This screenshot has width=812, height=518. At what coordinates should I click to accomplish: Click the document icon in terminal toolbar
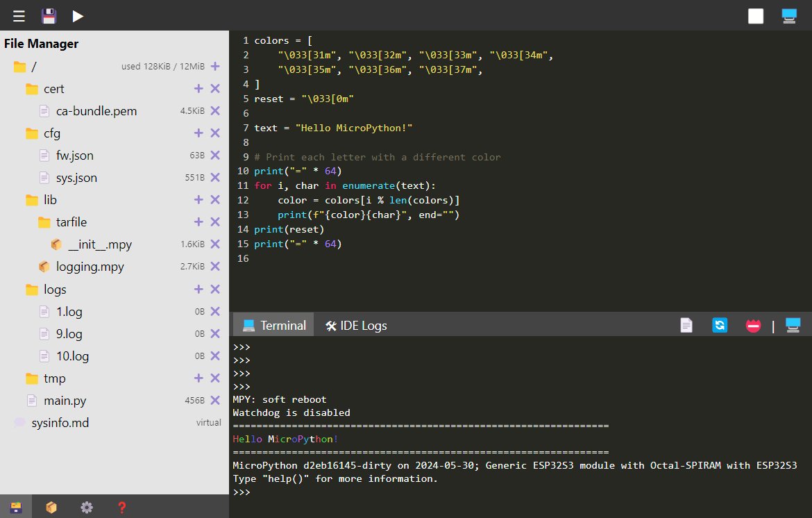(x=686, y=325)
